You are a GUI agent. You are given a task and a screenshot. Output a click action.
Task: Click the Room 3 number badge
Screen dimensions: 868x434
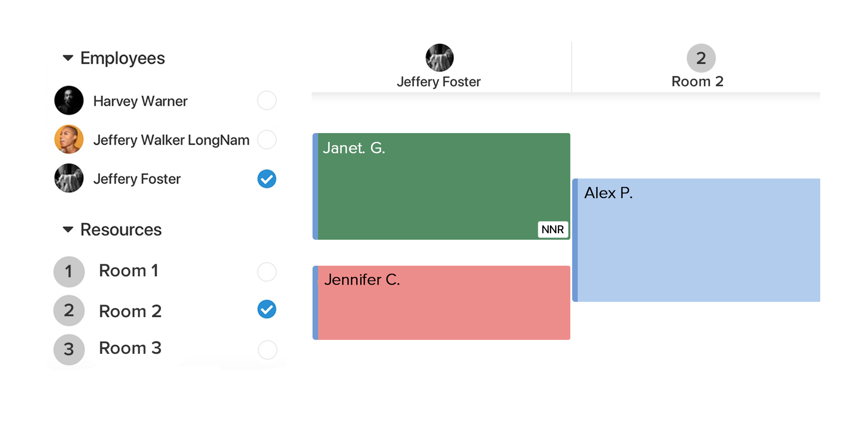[x=69, y=349]
